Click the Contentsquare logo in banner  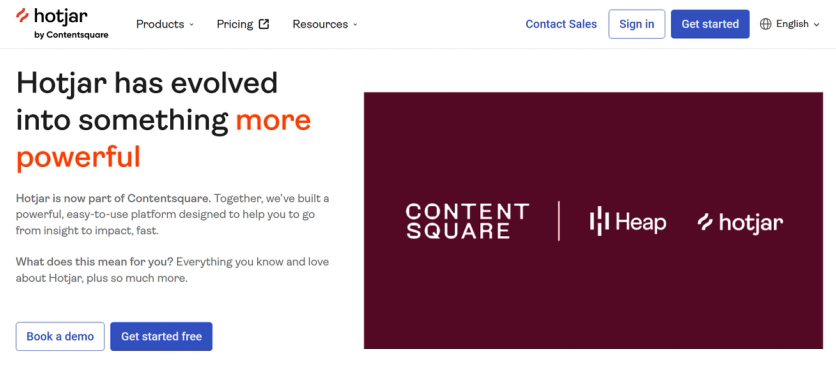tap(467, 221)
